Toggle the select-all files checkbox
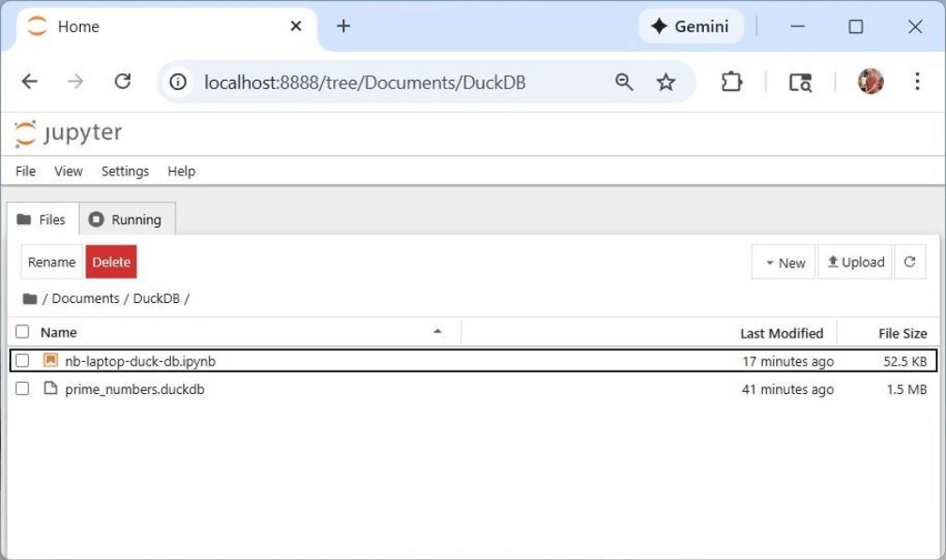The width and height of the screenshot is (946, 560). (x=23, y=332)
